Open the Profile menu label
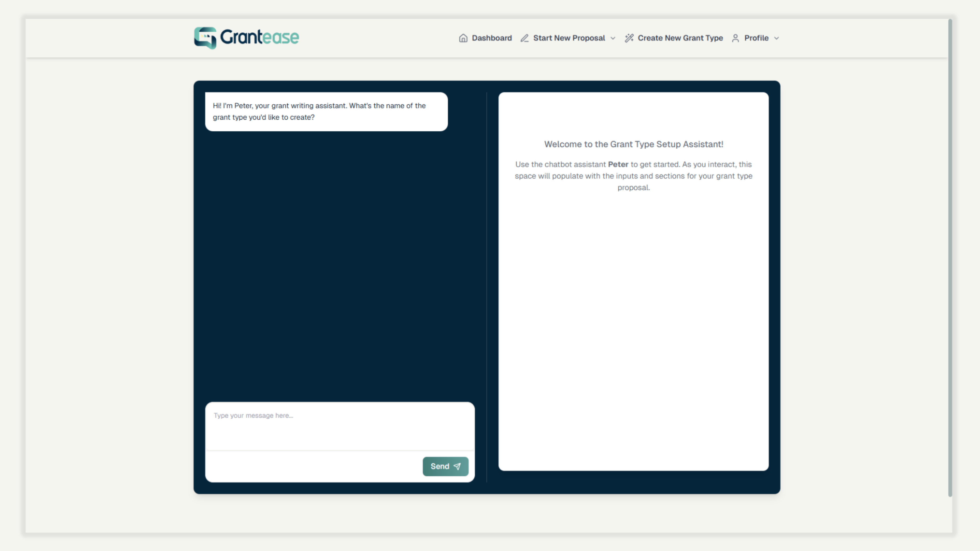 tap(756, 38)
